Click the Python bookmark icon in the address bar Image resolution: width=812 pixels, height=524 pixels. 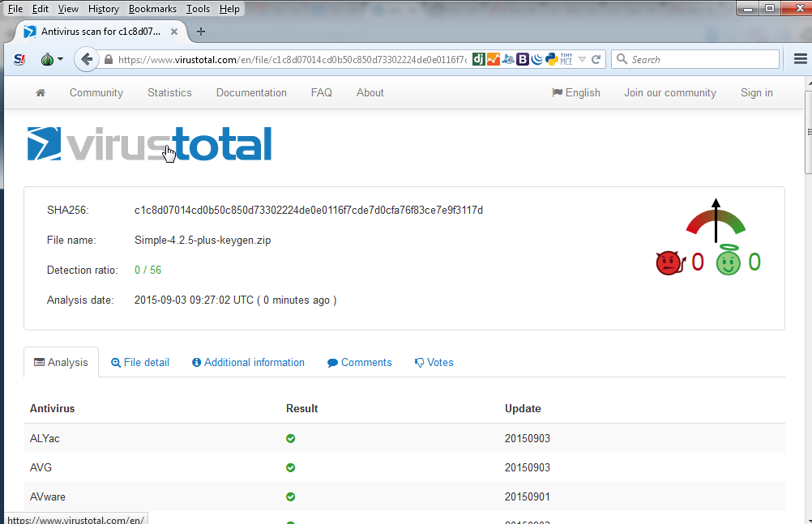tap(552, 59)
